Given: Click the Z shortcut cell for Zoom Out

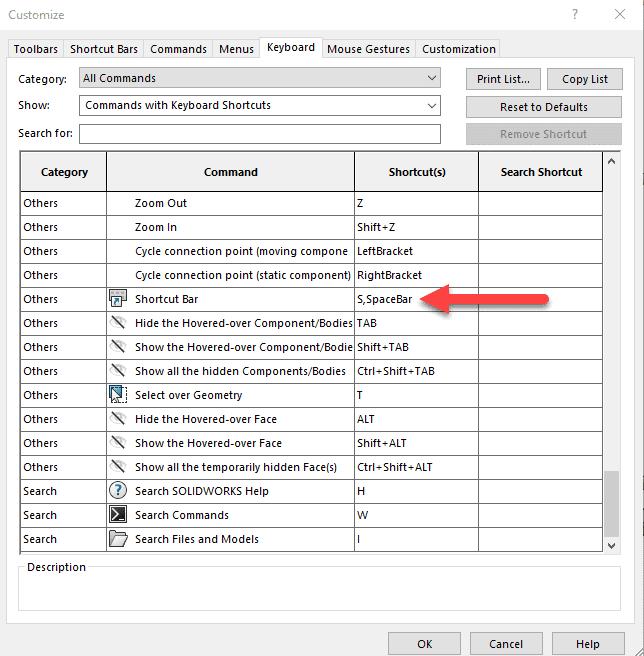Looking at the screenshot, I should (x=416, y=203).
